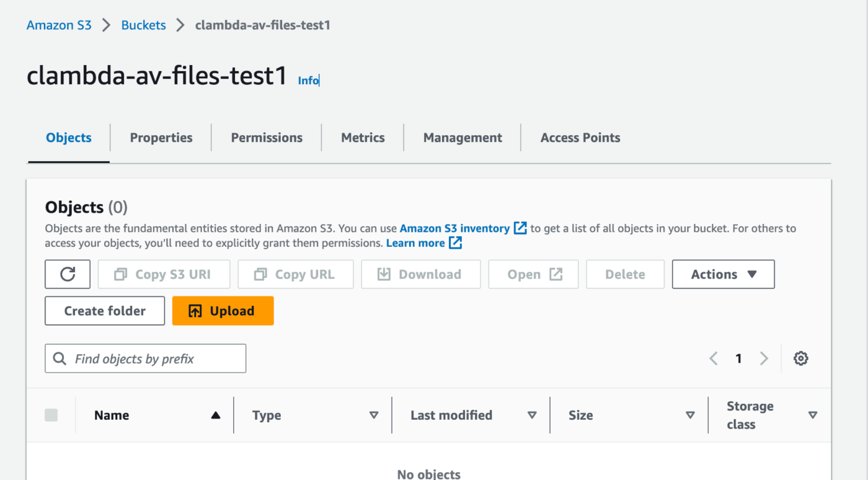The width and height of the screenshot is (868, 480).
Task: Go to next page chevron
Action: [764, 358]
